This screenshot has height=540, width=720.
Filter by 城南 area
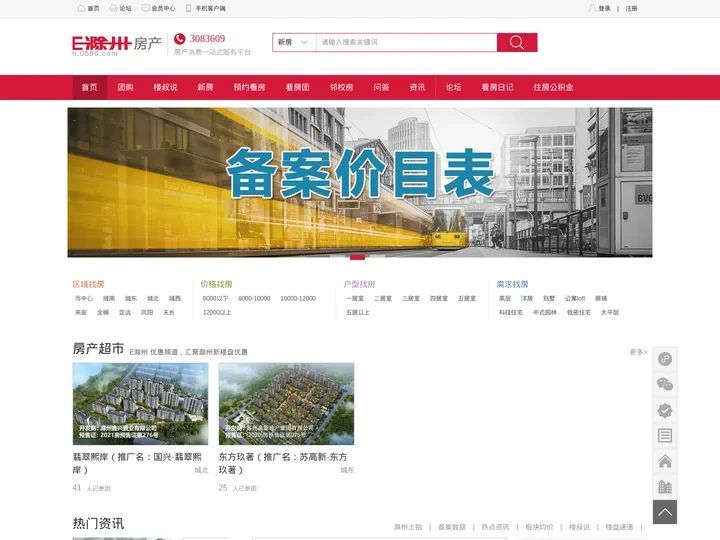109,298
